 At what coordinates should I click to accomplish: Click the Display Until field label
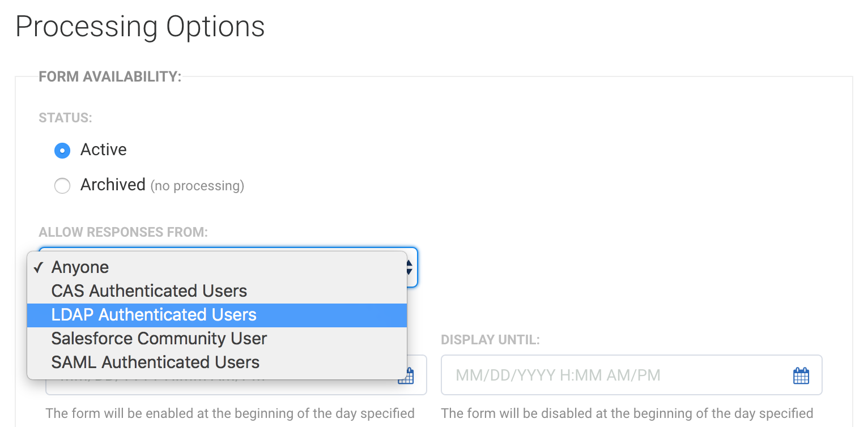[490, 340]
